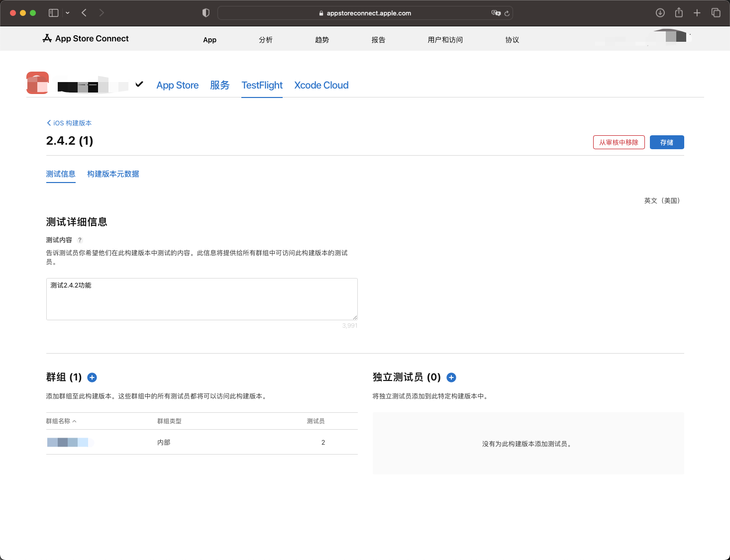The width and height of the screenshot is (730, 560).
Task: Open the 协议 navigation item
Action: (x=512, y=40)
